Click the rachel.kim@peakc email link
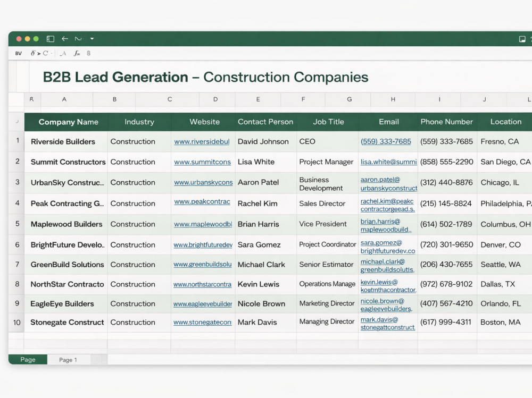The width and height of the screenshot is (532, 398). coord(387,201)
